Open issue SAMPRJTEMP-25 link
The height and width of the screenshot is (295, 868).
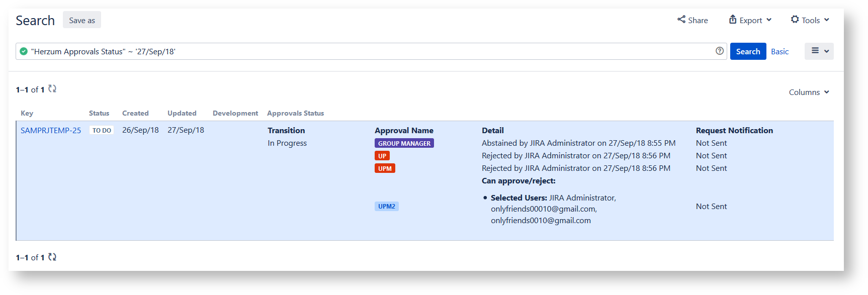51,130
